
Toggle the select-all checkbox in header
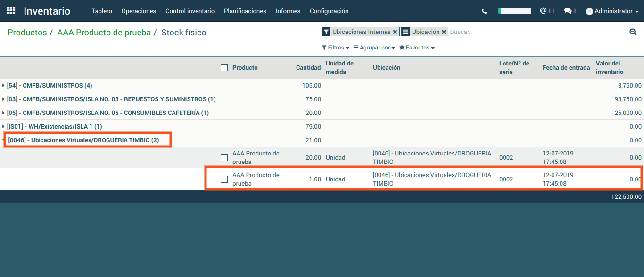click(224, 67)
